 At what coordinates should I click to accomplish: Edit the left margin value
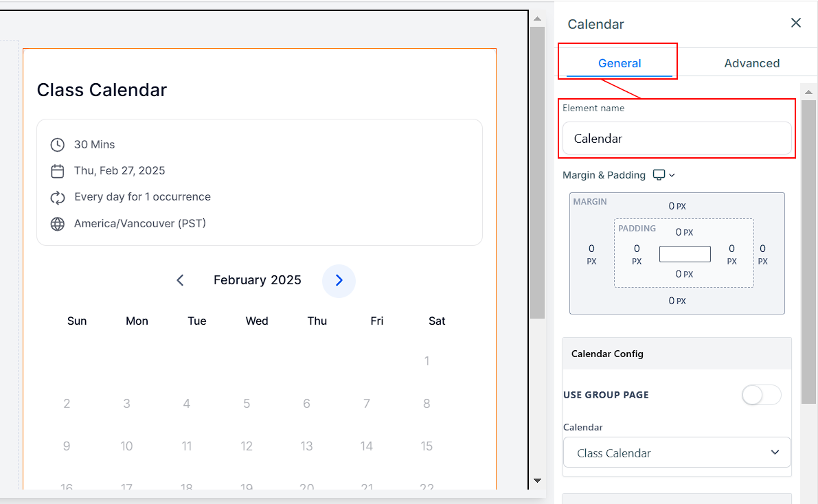591,249
